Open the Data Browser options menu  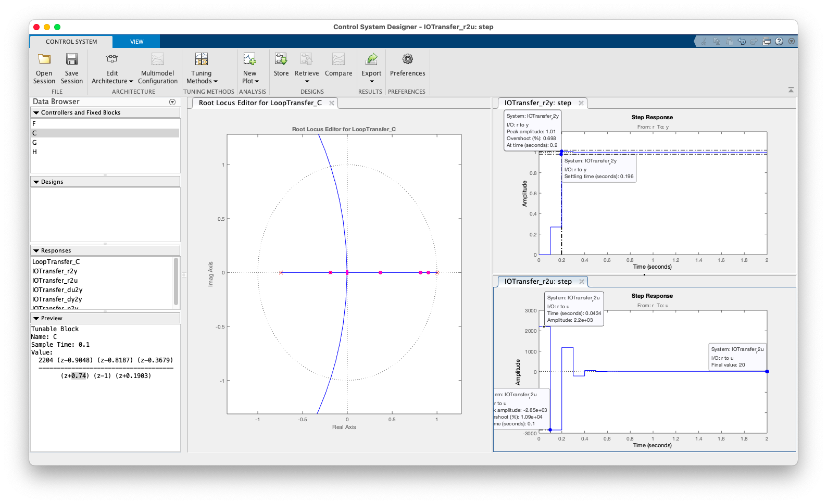click(x=172, y=102)
